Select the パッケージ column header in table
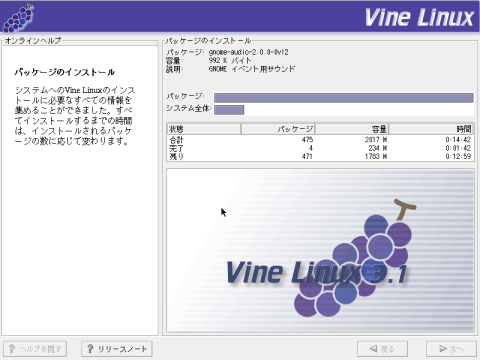This screenshot has width=480, height=360. (x=278, y=129)
